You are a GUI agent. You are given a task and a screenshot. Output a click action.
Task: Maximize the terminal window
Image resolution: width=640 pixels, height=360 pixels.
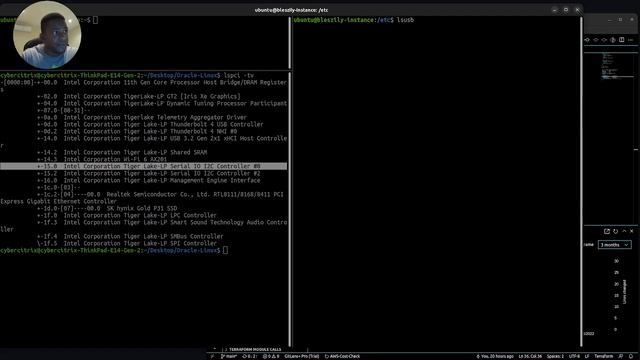point(566,10)
